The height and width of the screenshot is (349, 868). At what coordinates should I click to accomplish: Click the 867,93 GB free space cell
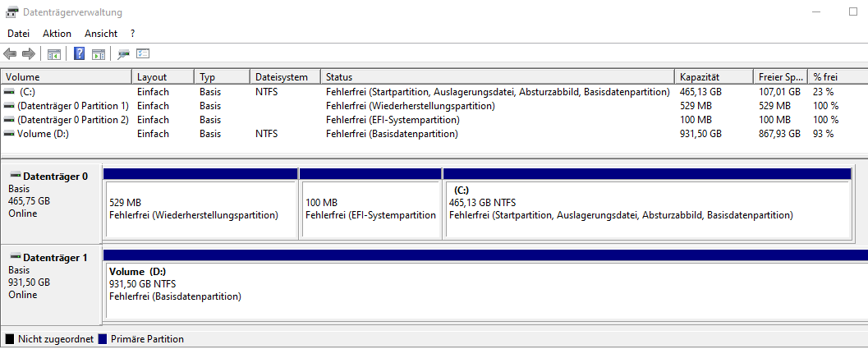click(x=779, y=134)
